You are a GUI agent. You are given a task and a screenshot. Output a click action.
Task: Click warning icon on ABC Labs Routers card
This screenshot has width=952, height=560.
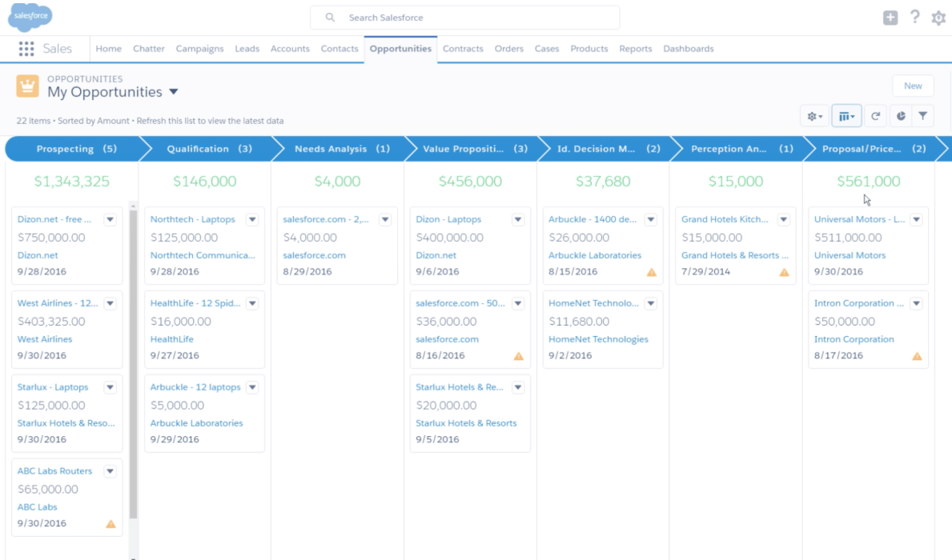point(110,523)
